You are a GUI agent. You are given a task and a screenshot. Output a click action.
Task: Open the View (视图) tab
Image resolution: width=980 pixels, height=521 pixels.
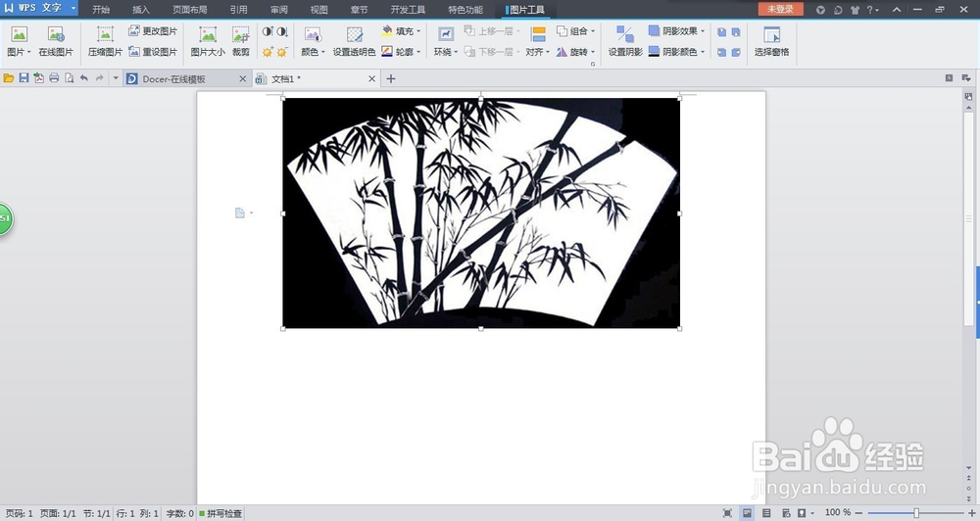tap(318, 10)
